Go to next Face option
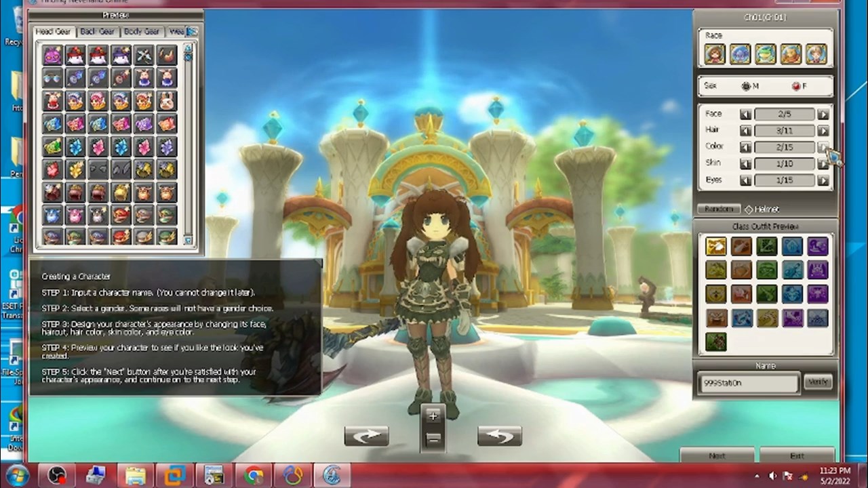This screenshot has width=868, height=488. (823, 115)
